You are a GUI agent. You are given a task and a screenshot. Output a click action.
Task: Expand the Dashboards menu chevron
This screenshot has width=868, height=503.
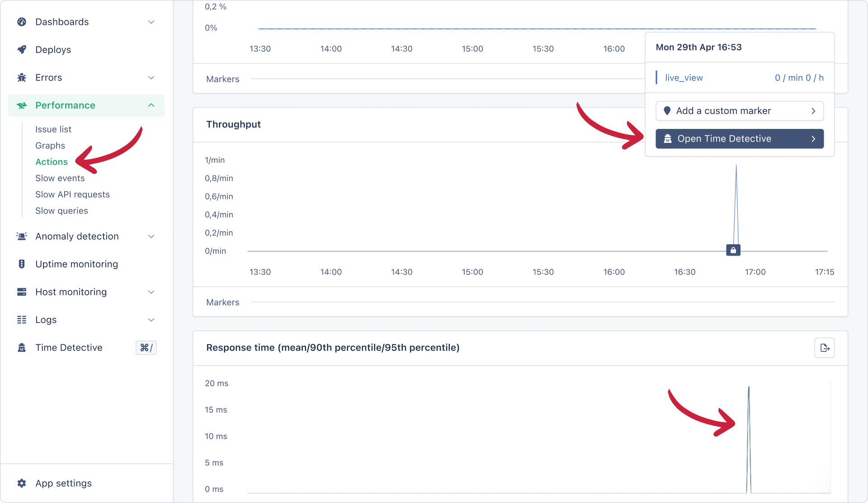click(151, 22)
